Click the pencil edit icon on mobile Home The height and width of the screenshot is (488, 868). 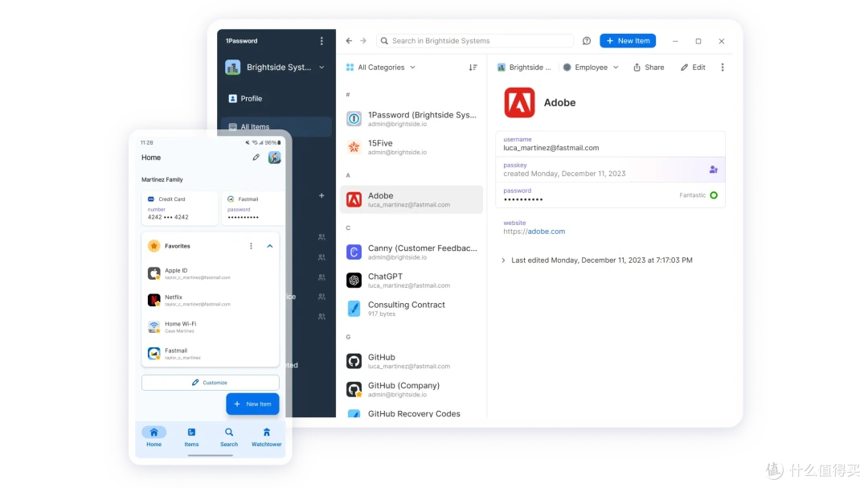256,158
